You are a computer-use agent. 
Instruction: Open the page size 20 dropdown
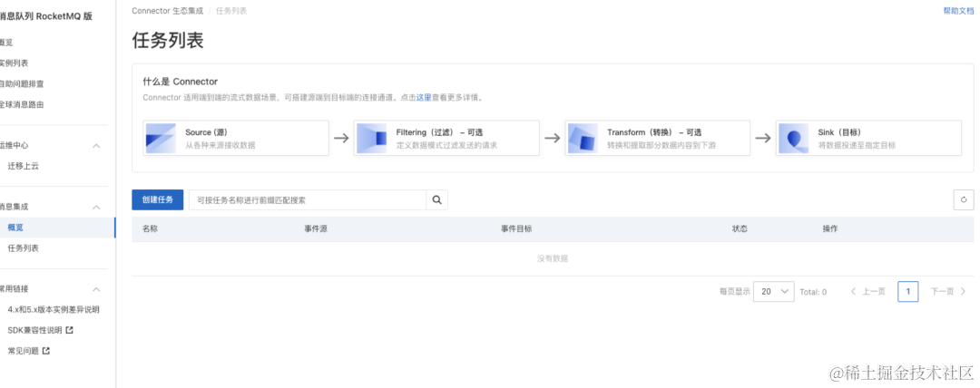coord(774,292)
